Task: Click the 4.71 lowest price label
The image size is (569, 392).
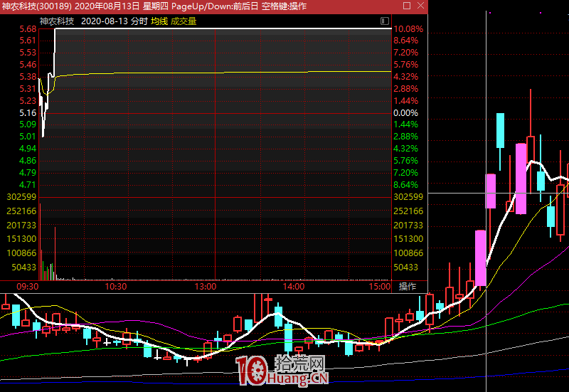Action: click(x=28, y=185)
